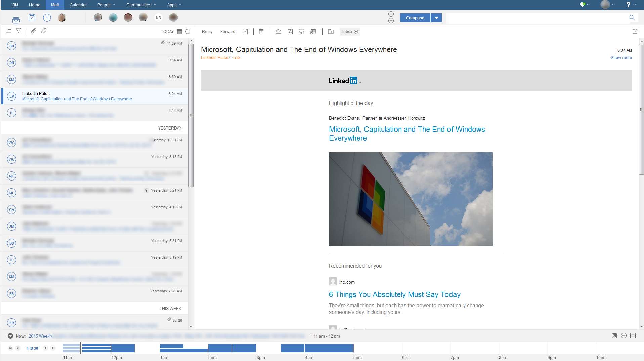Click Show more in message header
This screenshot has height=361, width=644.
621,58
